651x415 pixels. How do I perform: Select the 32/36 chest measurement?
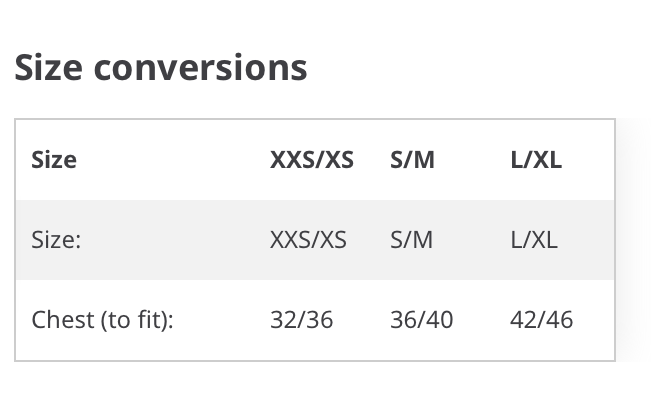(301, 320)
